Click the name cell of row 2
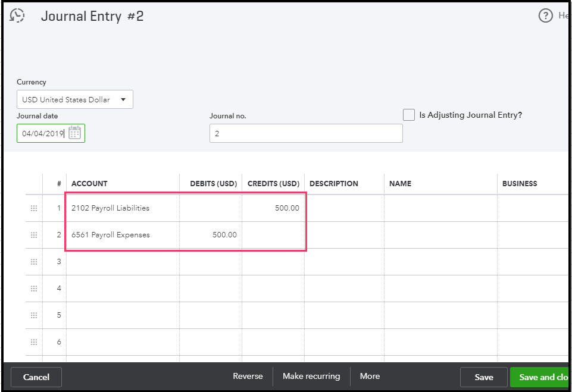Image resolution: width=572 pixels, height=392 pixels. (440, 235)
